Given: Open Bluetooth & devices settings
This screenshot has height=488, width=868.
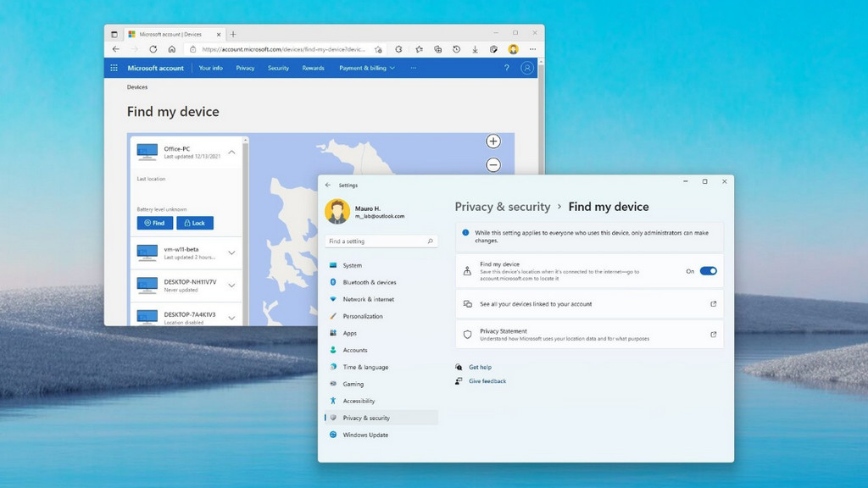Looking at the screenshot, I should pyautogui.click(x=381, y=282).
